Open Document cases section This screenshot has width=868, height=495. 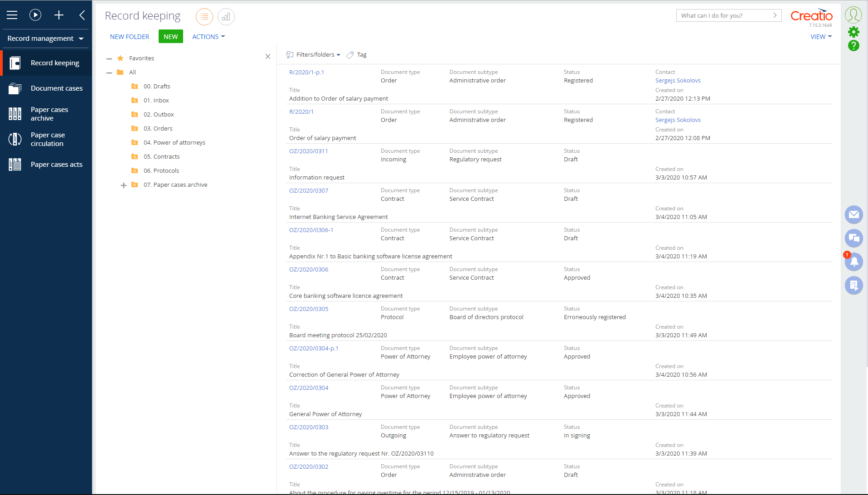[56, 88]
